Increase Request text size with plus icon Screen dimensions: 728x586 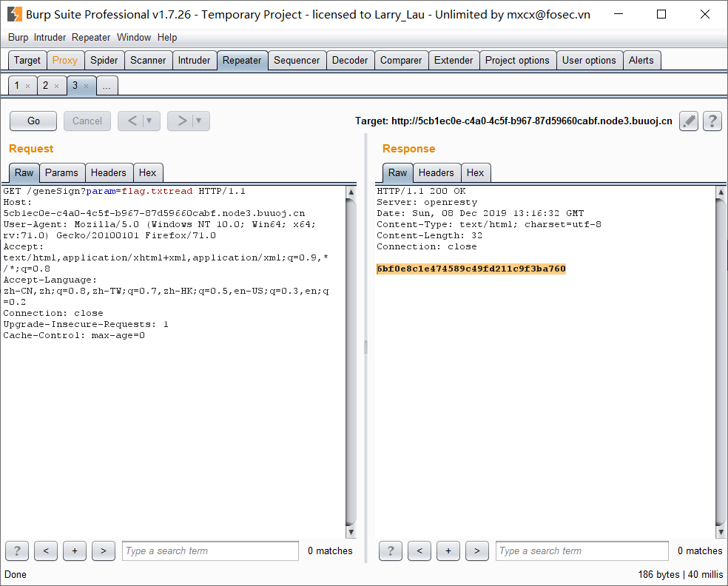tap(74, 550)
